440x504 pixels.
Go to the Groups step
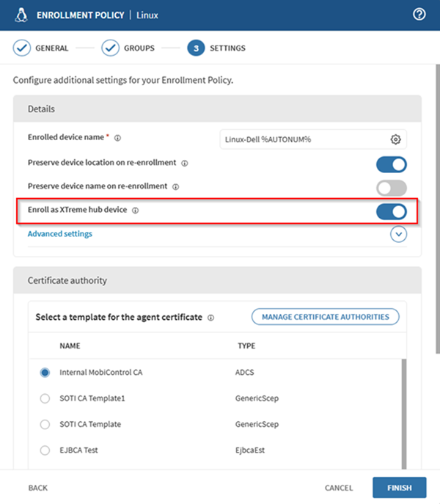coord(128,48)
